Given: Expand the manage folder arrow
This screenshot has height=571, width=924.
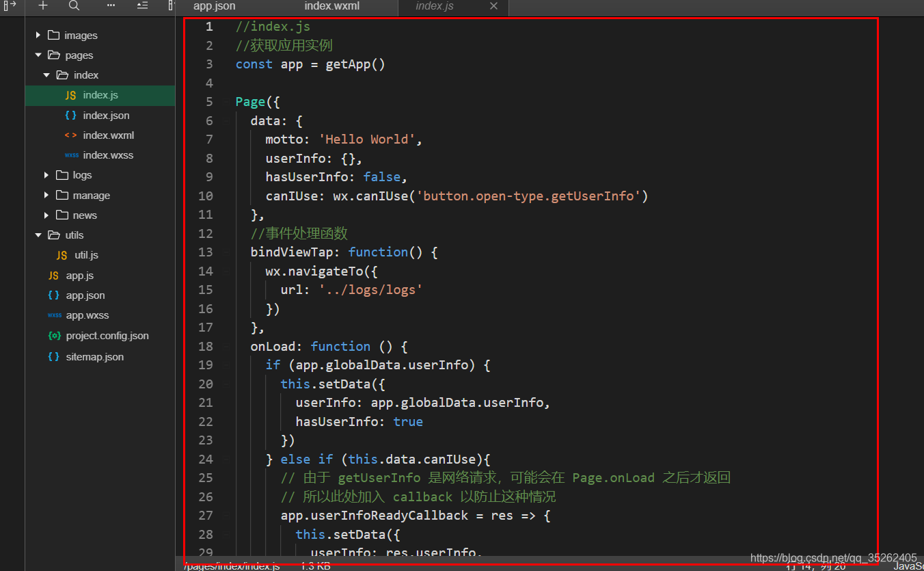Looking at the screenshot, I should click(x=46, y=195).
